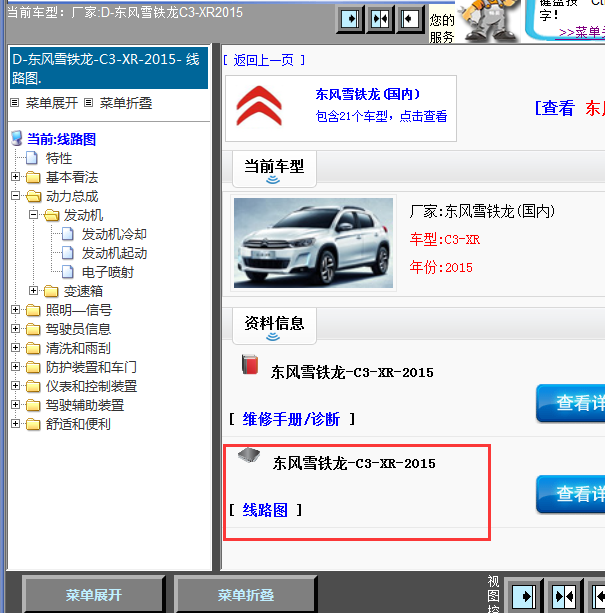Click 包含21个车型，点击查看 link

click(381, 116)
